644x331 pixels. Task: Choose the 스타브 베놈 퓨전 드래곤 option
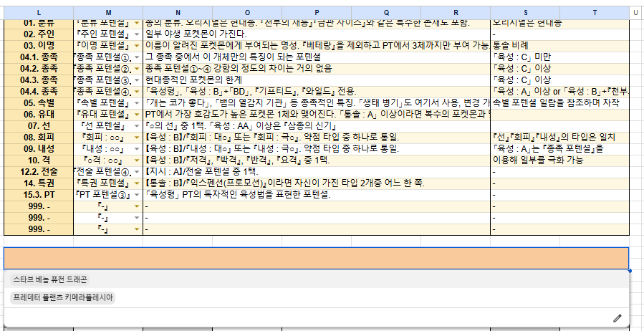[49, 279]
